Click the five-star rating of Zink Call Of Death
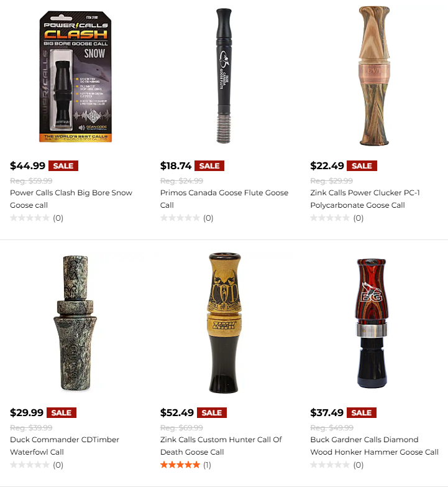This screenshot has height=487, width=448. (x=180, y=465)
